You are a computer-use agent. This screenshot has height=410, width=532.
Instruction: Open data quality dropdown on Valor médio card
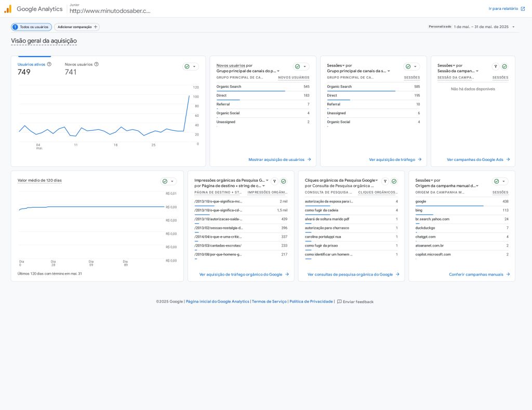click(168, 181)
